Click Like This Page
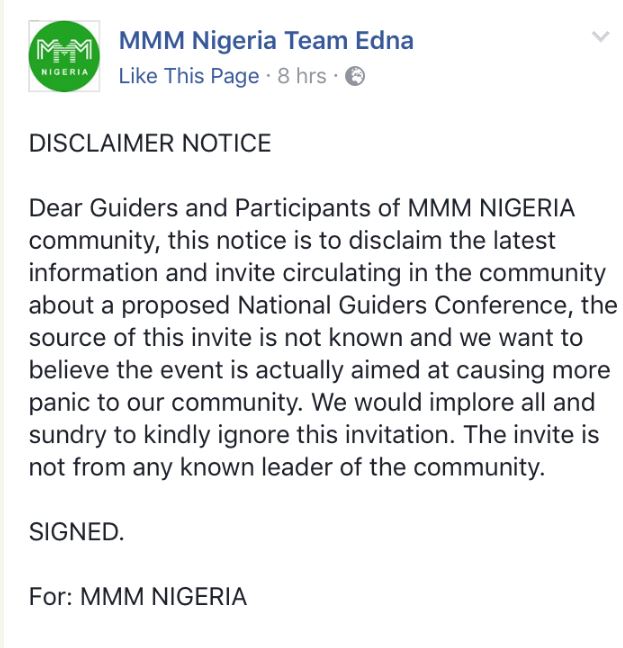623x648 pixels. (188, 77)
